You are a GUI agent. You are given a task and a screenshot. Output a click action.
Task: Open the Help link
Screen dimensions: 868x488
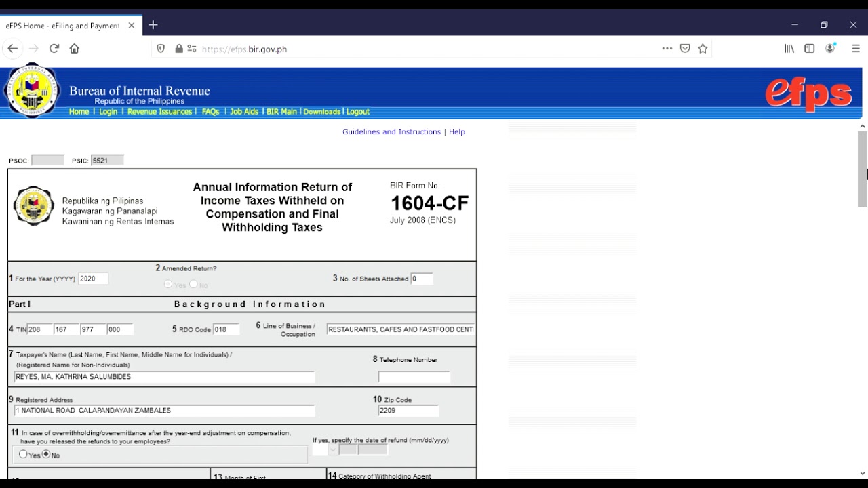tap(457, 132)
